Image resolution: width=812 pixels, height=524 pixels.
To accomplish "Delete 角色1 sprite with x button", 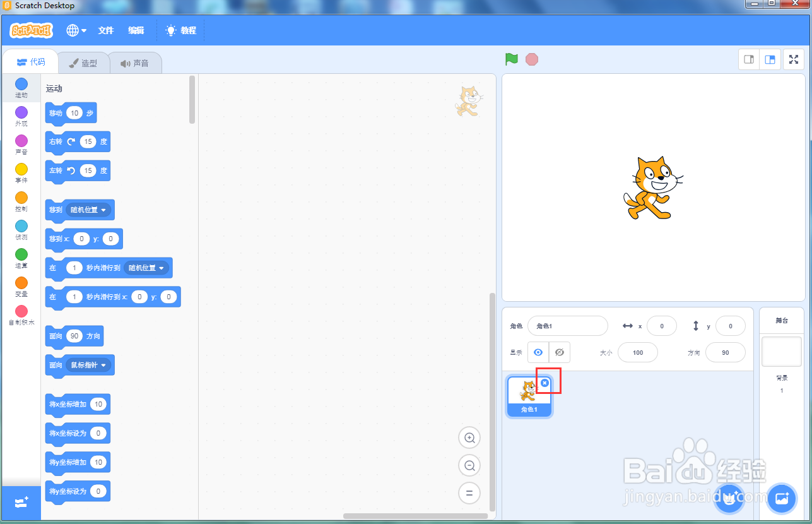I will point(545,383).
